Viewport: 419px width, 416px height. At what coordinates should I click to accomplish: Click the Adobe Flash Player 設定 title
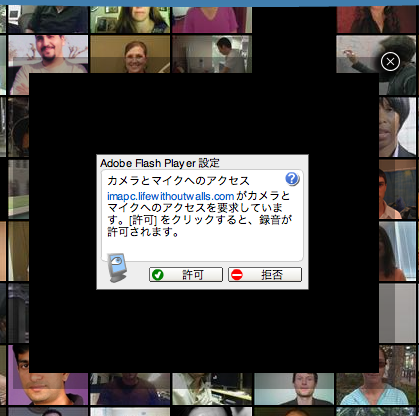pyautogui.click(x=160, y=163)
